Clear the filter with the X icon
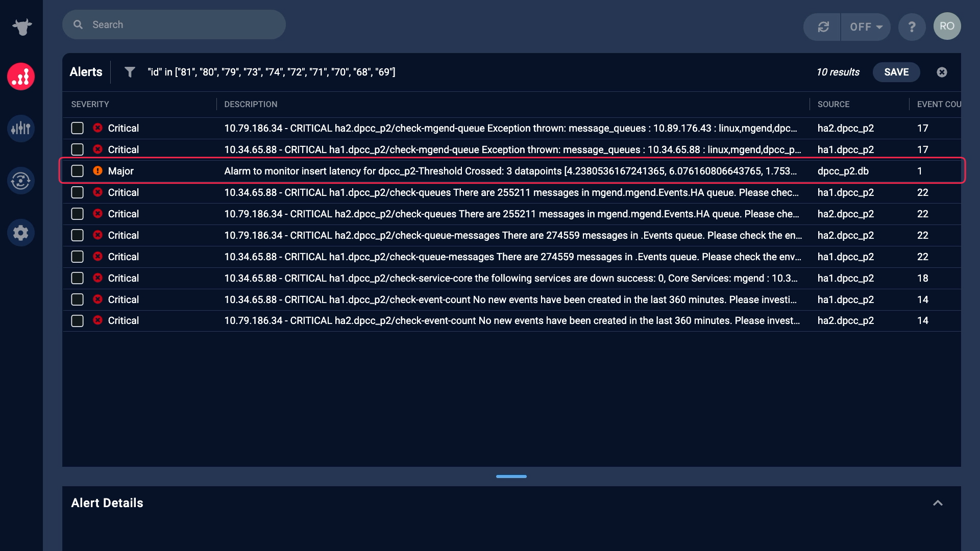 coord(942,72)
